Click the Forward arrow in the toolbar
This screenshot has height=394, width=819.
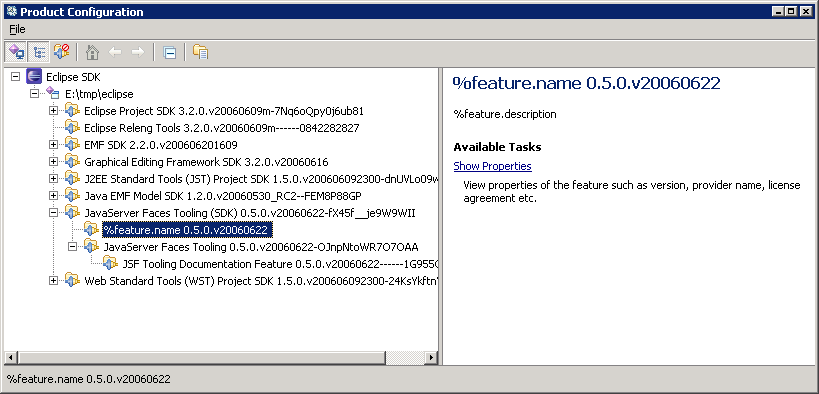[x=137, y=52]
